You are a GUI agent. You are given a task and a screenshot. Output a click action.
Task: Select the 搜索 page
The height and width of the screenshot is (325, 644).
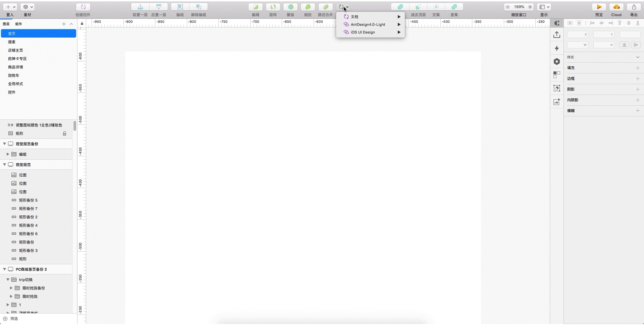coord(39,42)
